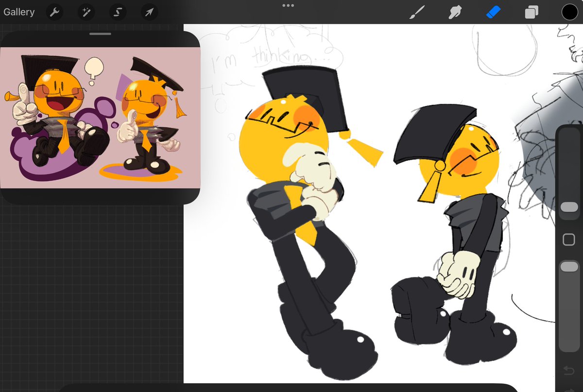
Task: Tap the square modify button on sidebar
Action: pyautogui.click(x=568, y=239)
